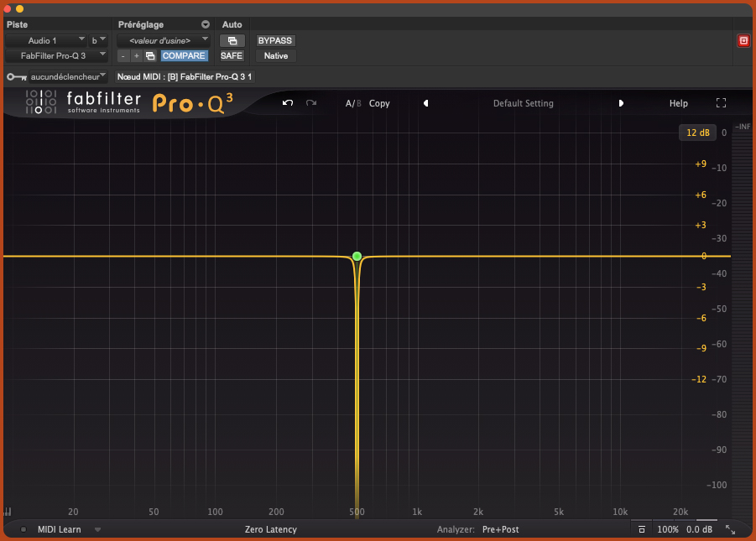The width and height of the screenshot is (756, 541).
Task: Click the undo arrow icon
Action: [x=288, y=103]
